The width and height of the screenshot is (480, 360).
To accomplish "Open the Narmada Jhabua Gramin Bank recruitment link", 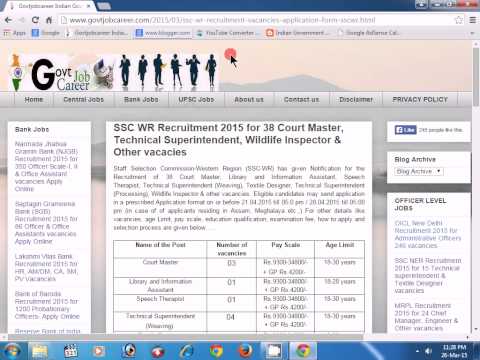I will [x=46, y=166].
